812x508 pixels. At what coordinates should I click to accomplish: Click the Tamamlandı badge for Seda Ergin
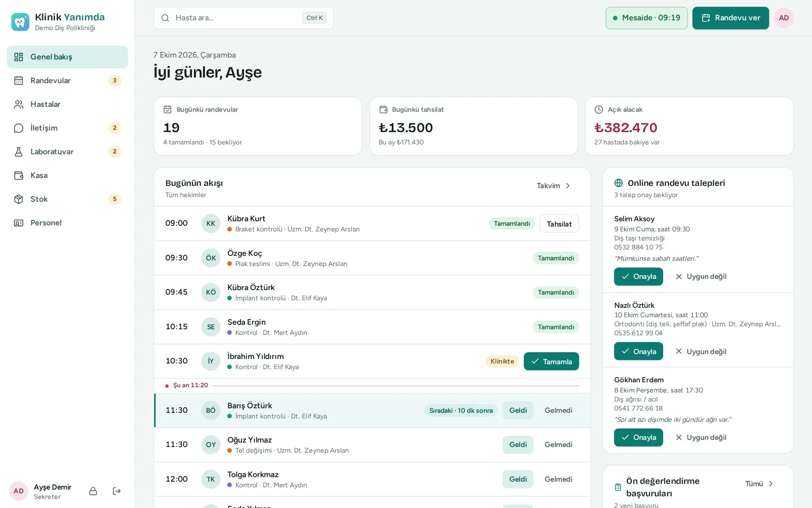(x=556, y=327)
